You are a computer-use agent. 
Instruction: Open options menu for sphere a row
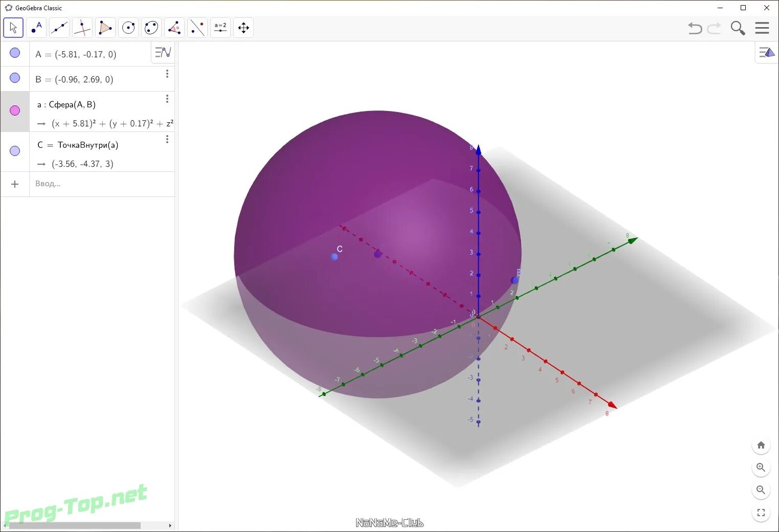(x=167, y=99)
